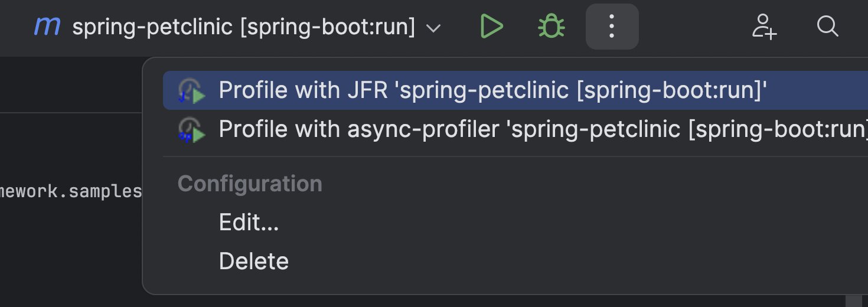
Task: Click the 'mework.samples' code text in editor
Action: click(x=71, y=192)
